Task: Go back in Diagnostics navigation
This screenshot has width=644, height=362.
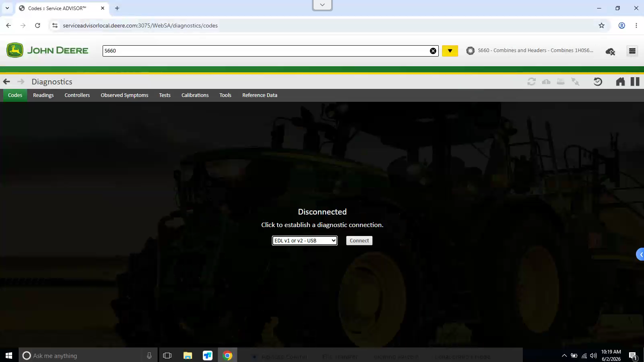Action: (x=6, y=82)
